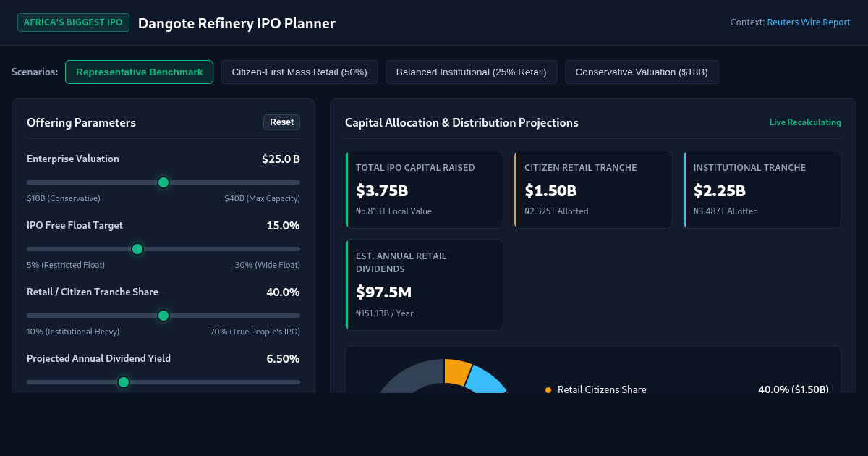Click the Total IPO Capital Raised card

pos(425,190)
